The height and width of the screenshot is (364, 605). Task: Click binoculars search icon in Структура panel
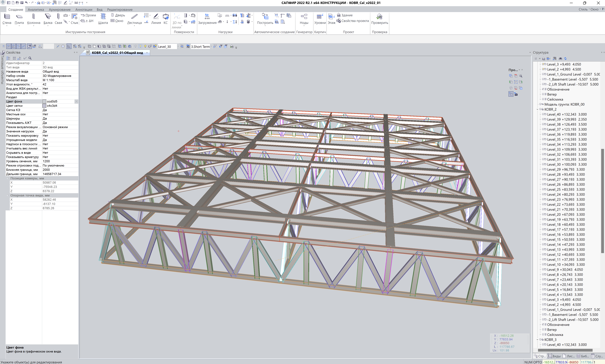tap(560, 59)
